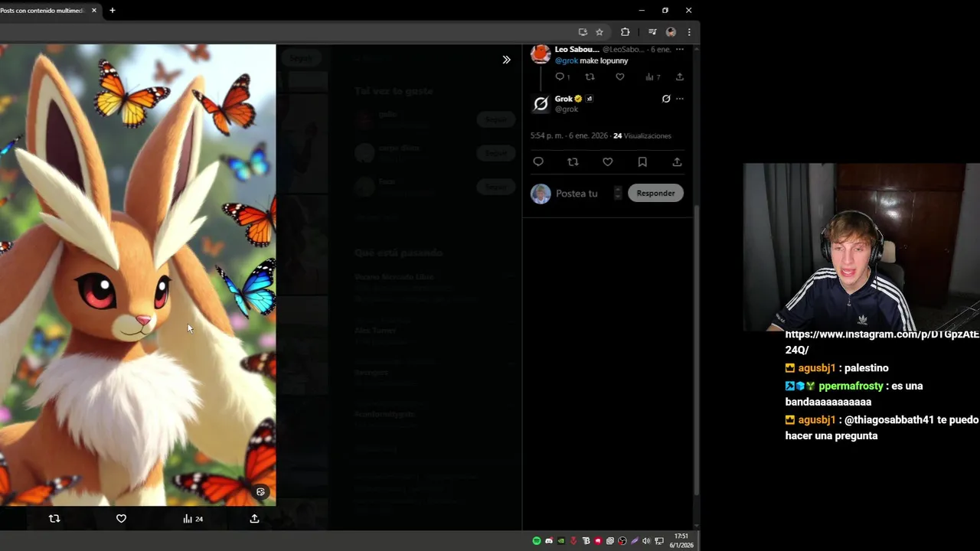Viewport: 980px width, 551px height.
Task: Close the 'Posts con contenido multimedia' tab
Action: (94, 10)
